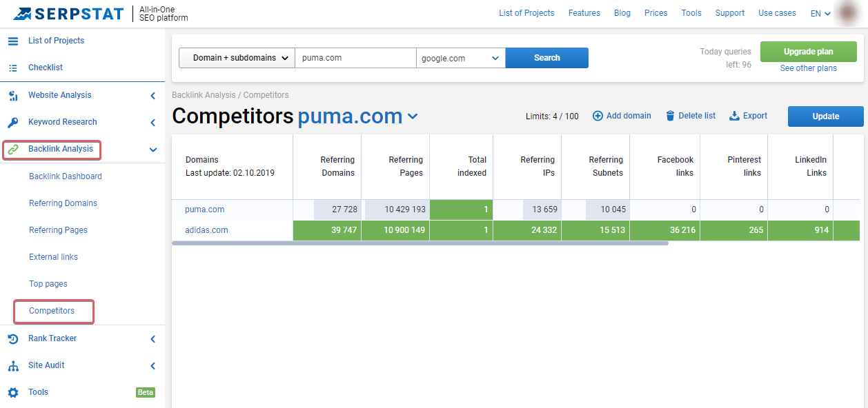The image size is (868, 408).
Task: Click the table's horizontal scrollbar
Action: coord(420,243)
